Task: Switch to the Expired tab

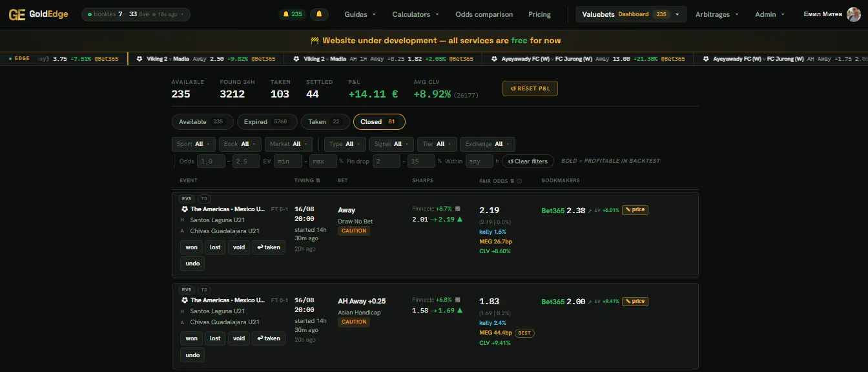Action: 267,121
